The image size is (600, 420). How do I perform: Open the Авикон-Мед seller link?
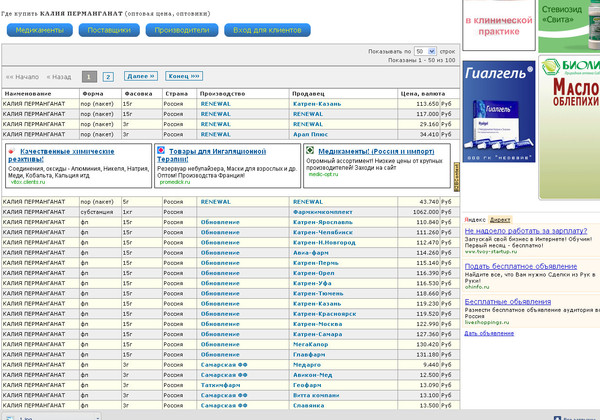[x=311, y=375]
